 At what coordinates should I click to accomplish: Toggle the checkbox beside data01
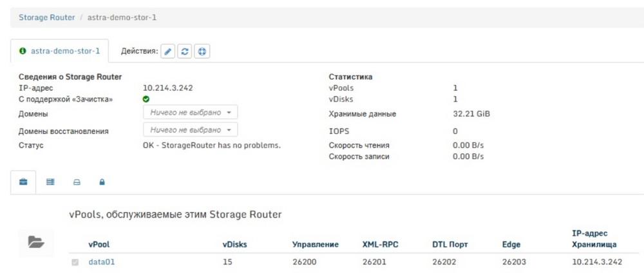pos(75,262)
